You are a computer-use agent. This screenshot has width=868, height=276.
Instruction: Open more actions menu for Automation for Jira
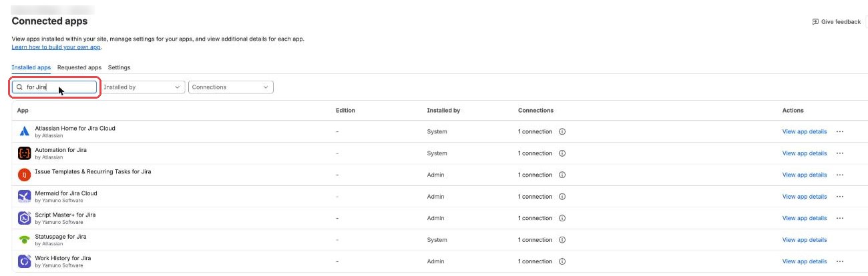click(840, 153)
